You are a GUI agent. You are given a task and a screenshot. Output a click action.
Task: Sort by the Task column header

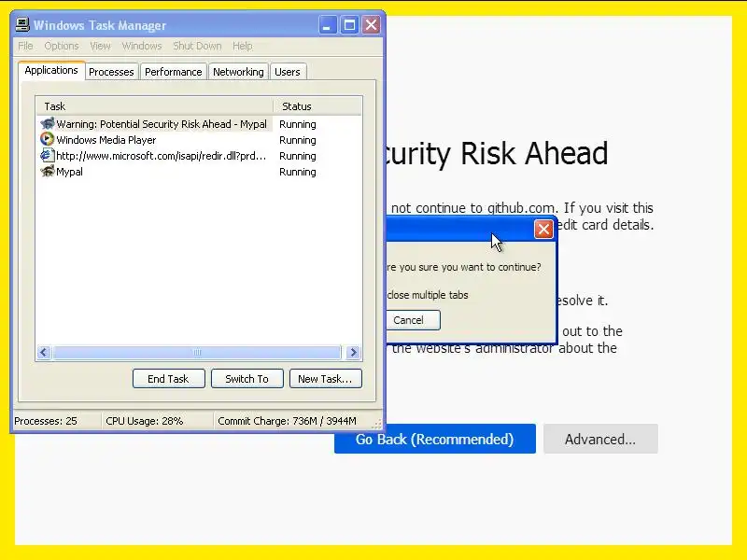point(154,106)
